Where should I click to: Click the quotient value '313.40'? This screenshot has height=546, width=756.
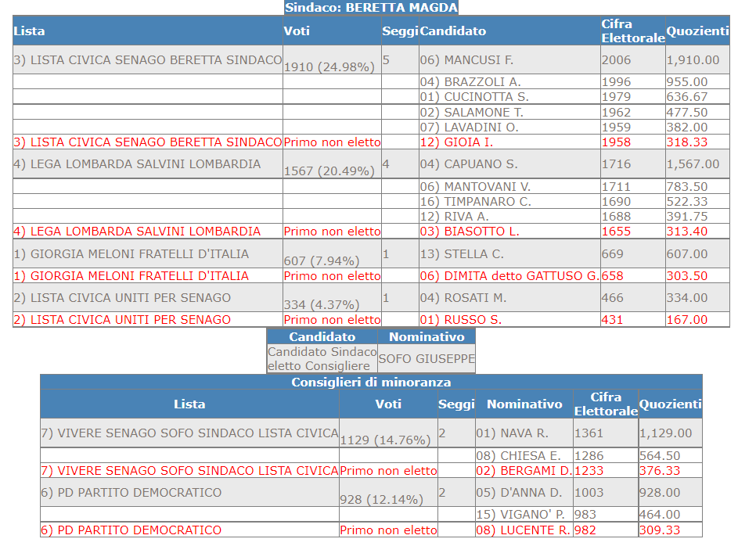point(686,232)
